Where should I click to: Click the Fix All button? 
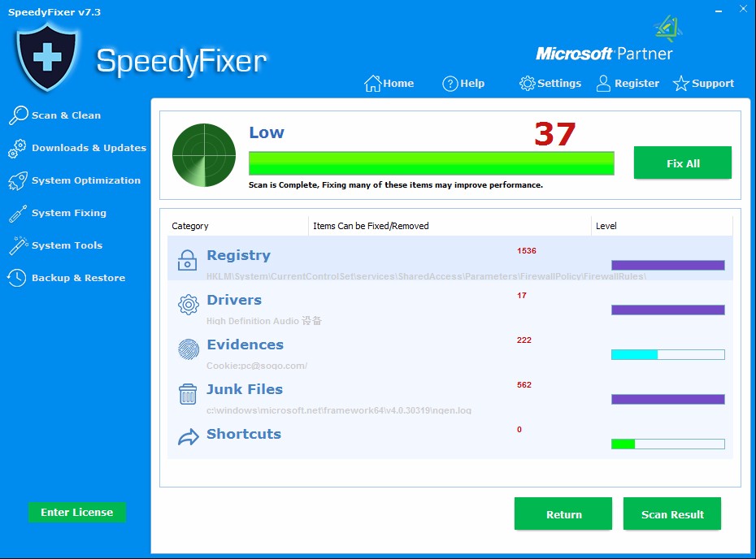[x=683, y=162]
